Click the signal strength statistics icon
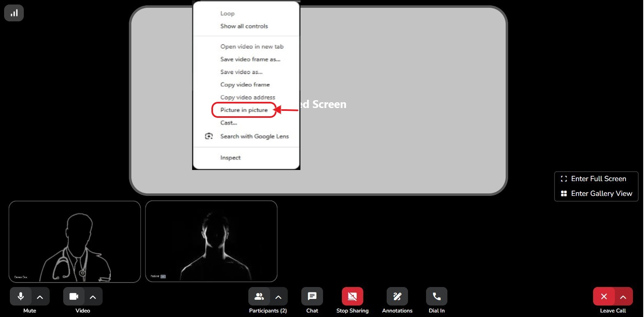The image size is (644, 317). pyautogui.click(x=14, y=13)
